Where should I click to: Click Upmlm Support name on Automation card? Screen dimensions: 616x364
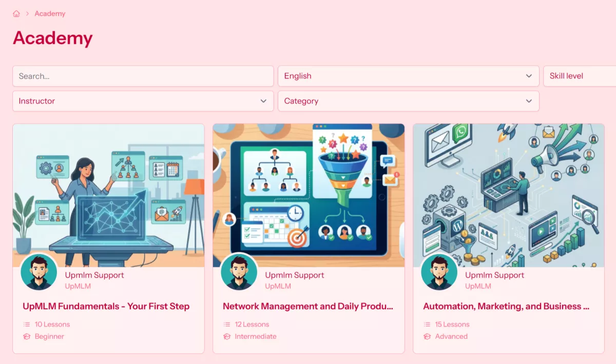coord(495,275)
